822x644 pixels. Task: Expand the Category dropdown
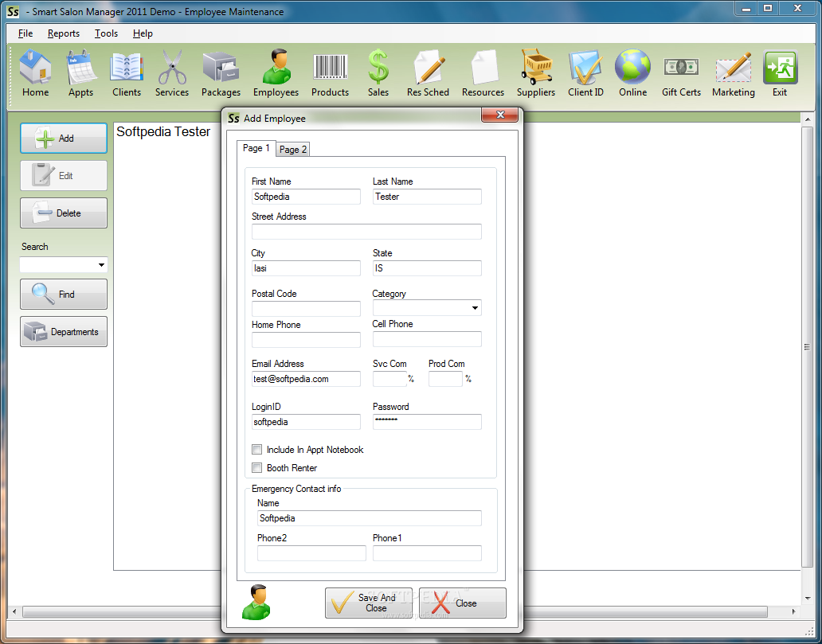coord(475,307)
